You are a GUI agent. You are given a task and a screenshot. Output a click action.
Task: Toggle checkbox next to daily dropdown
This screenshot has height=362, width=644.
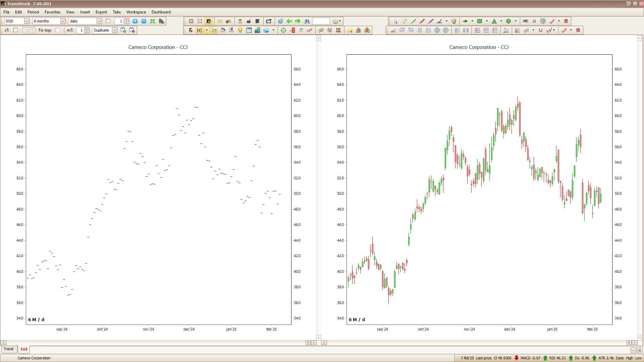coord(108,21)
